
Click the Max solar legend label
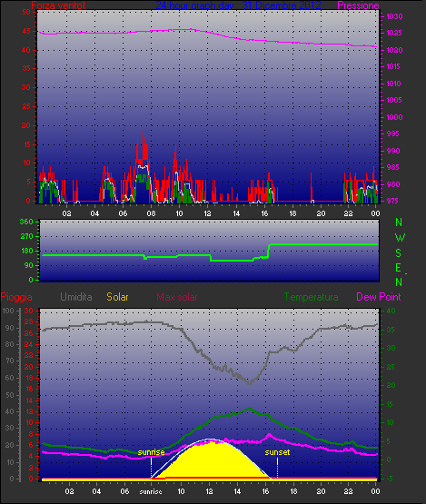[177, 297]
